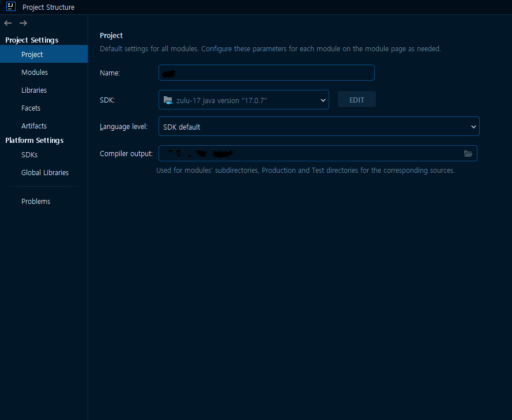Click the bold Project heading in main panel
Screen dimensions: 512x420
[111, 35]
